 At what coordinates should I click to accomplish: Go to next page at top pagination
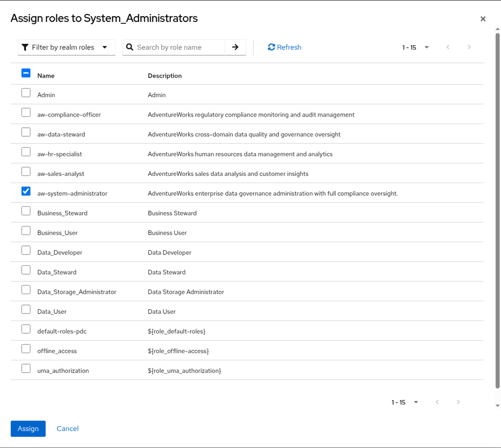coord(469,47)
